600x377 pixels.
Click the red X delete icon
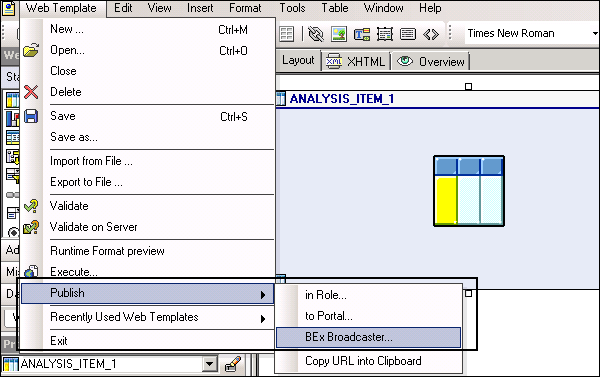coord(31,92)
